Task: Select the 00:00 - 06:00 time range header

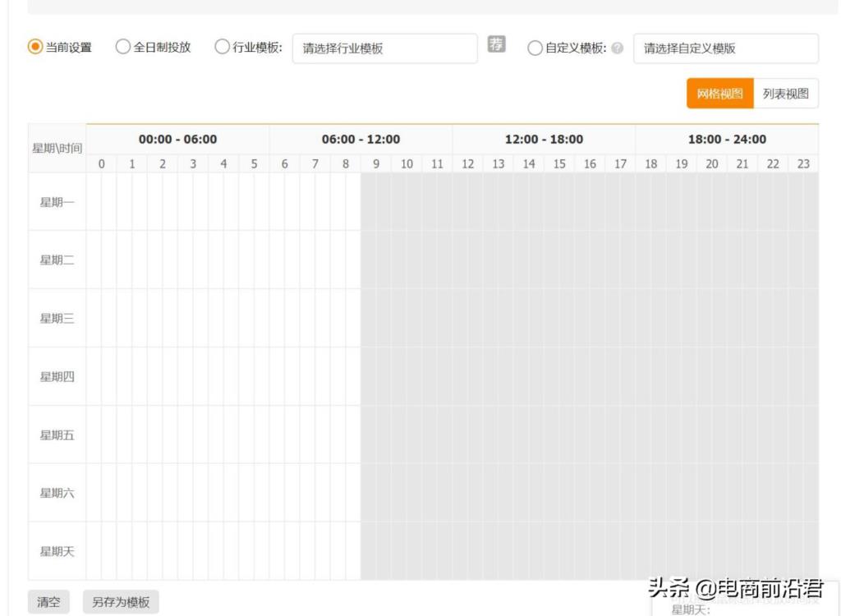Action: pos(177,140)
